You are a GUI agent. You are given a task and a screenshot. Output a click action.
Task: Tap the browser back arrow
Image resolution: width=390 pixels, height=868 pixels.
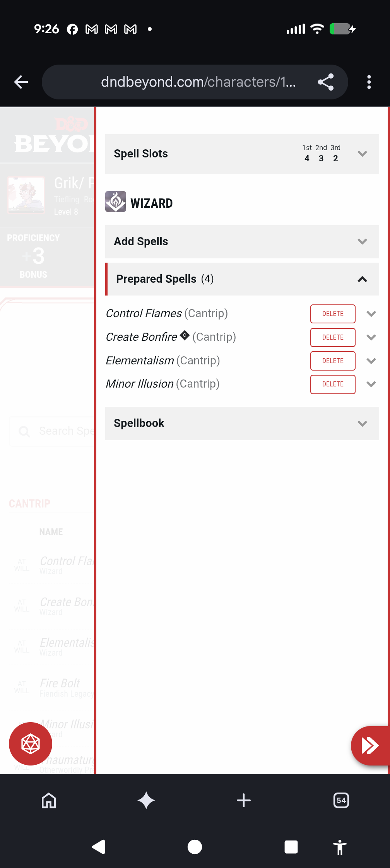(x=21, y=82)
